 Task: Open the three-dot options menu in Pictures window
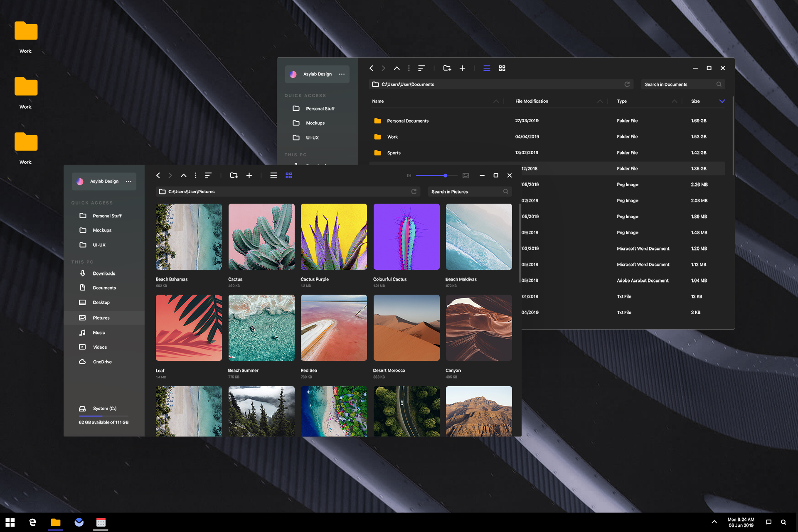tap(196, 175)
